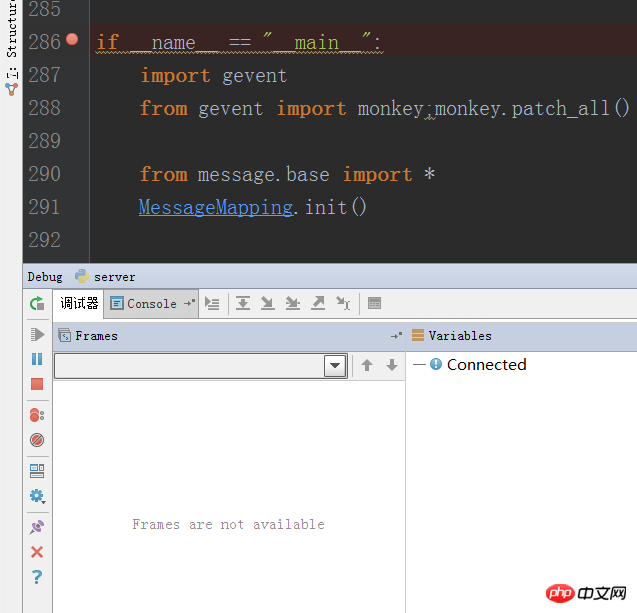
Task: Open the Evaluate Expression calculator
Action: tap(375, 303)
